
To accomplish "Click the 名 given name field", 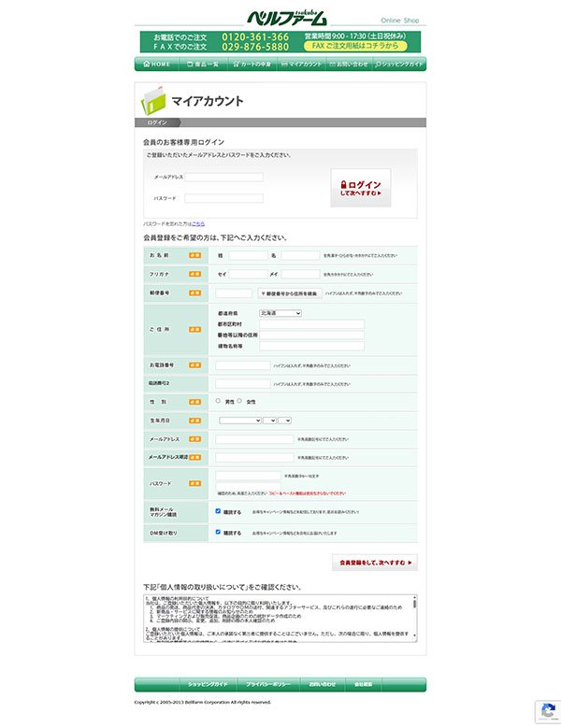I will pos(300,255).
